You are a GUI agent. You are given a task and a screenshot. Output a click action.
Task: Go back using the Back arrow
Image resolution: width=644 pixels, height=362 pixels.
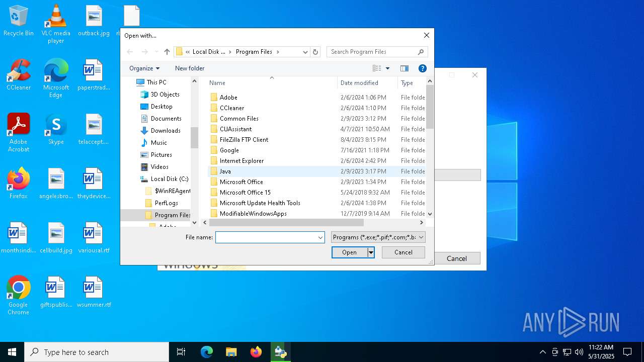130,52
